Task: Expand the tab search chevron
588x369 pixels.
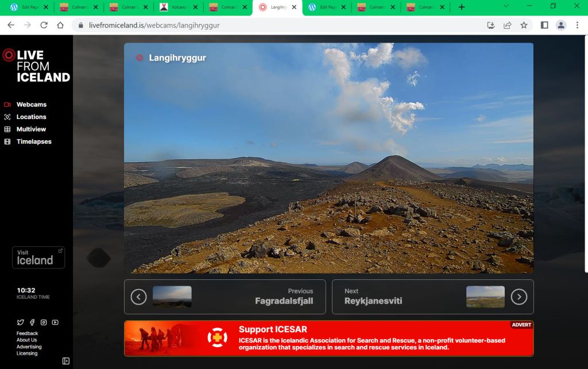Action: 506,6
